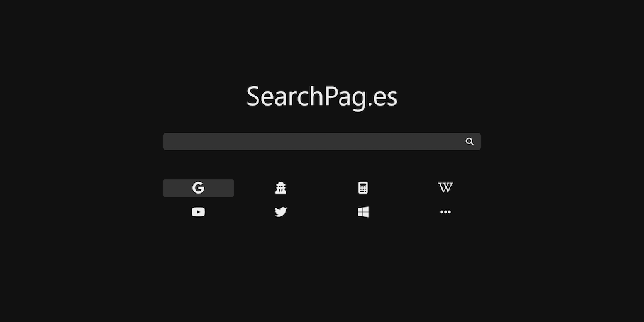This screenshot has height=322, width=644.
Task: Switch search provider to Twitter
Action: (x=281, y=212)
